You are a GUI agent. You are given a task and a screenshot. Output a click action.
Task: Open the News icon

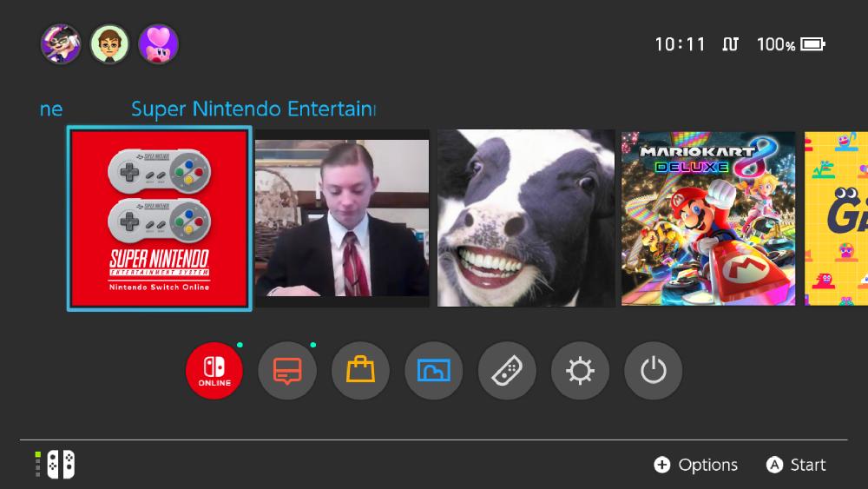point(287,371)
